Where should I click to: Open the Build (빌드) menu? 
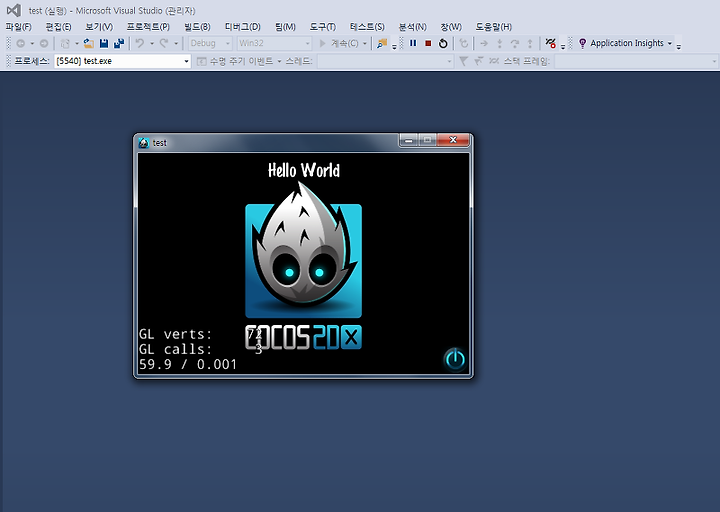[x=197, y=27]
